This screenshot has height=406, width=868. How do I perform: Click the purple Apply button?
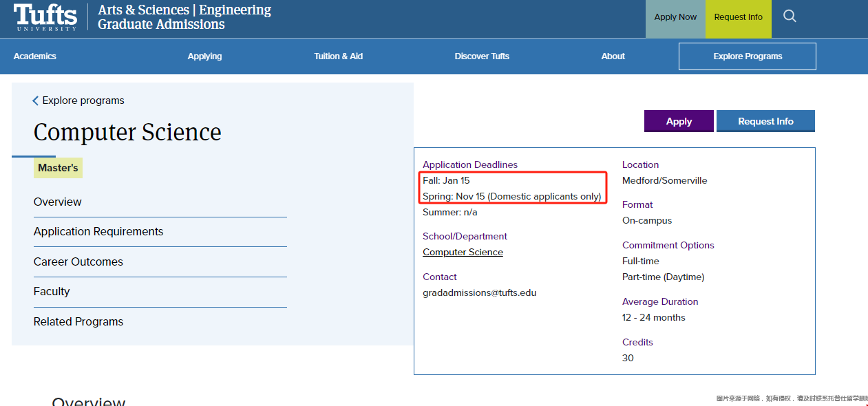(x=679, y=121)
